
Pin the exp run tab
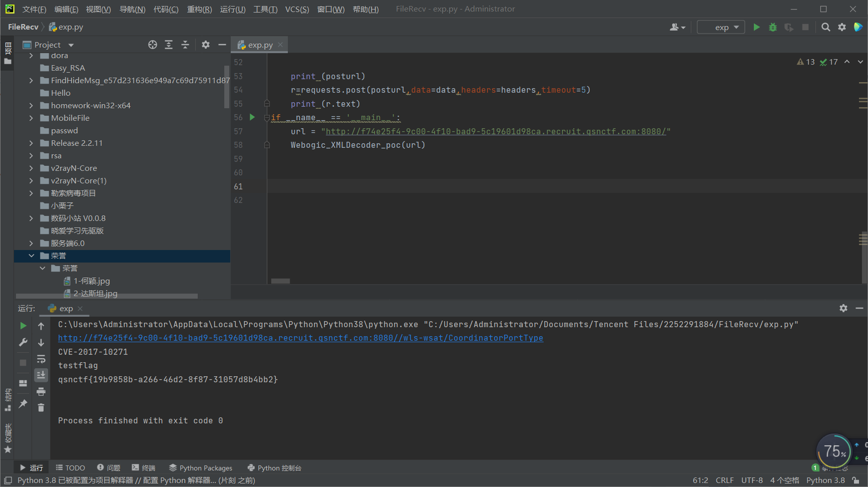tap(23, 404)
